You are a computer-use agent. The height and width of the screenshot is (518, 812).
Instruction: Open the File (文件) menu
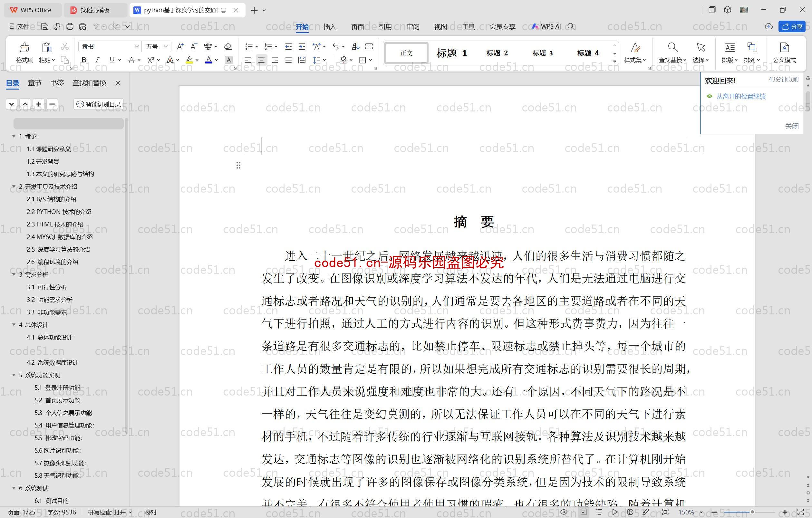tap(20, 26)
